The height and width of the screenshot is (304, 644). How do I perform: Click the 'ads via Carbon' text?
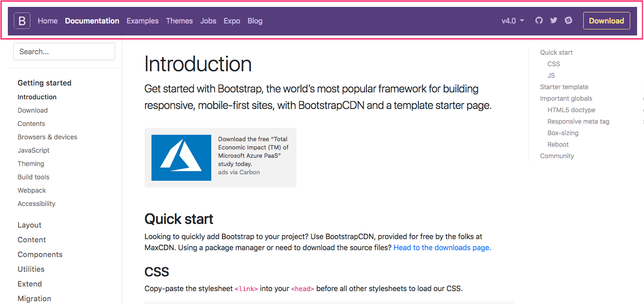tap(239, 172)
